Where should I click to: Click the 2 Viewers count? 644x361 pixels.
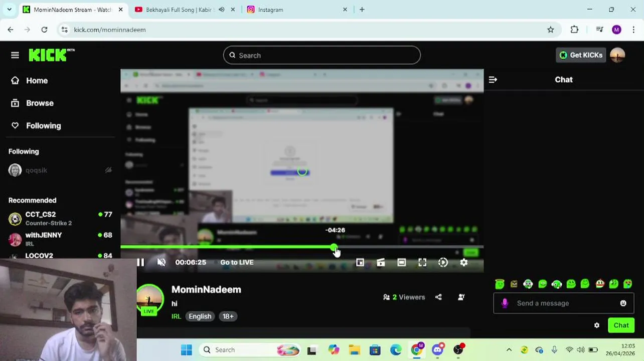(x=404, y=297)
